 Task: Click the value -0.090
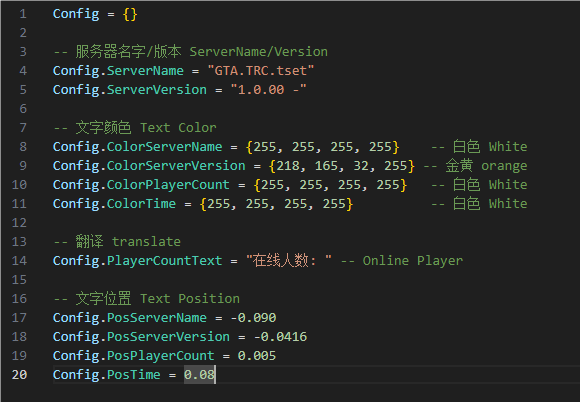[253, 317]
